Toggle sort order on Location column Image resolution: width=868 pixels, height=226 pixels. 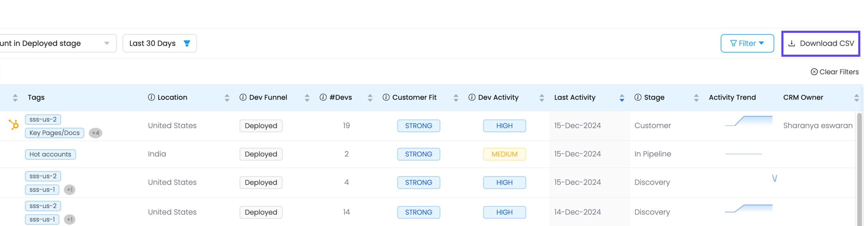click(x=227, y=98)
